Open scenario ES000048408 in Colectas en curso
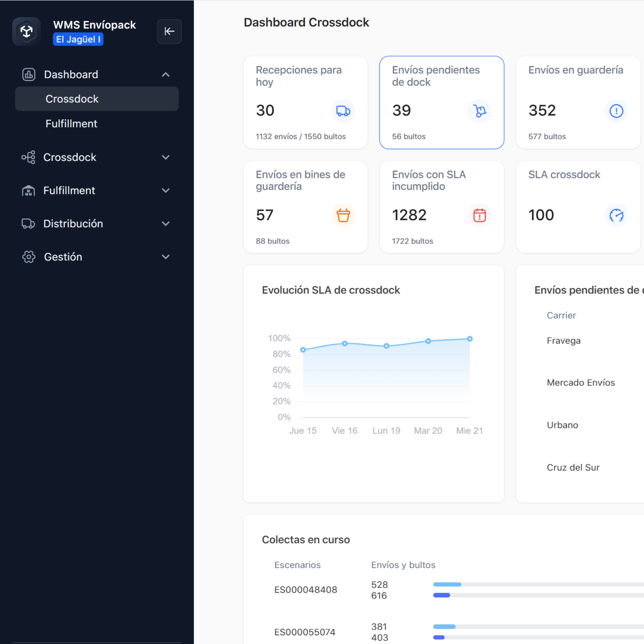This screenshot has width=644, height=644. click(x=305, y=590)
